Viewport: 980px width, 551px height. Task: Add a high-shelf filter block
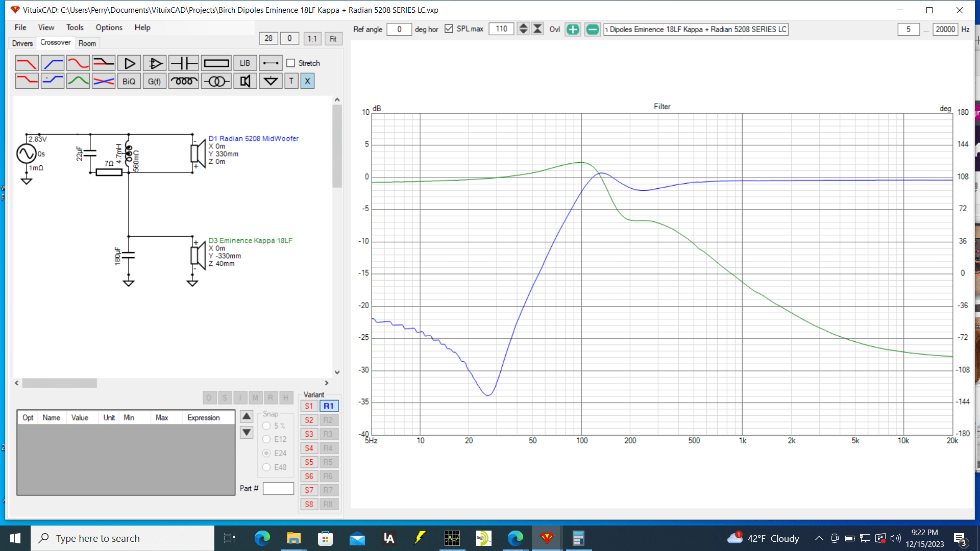[x=53, y=81]
